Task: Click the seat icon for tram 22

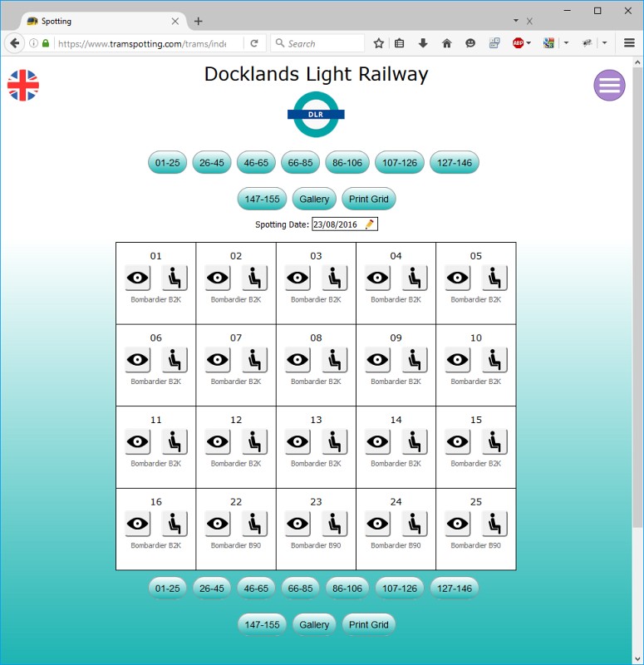Action: tap(255, 524)
